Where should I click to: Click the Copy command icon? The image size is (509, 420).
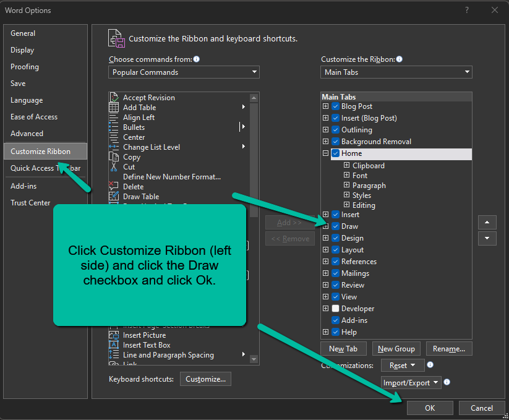pyautogui.click(x=114, y=157)
